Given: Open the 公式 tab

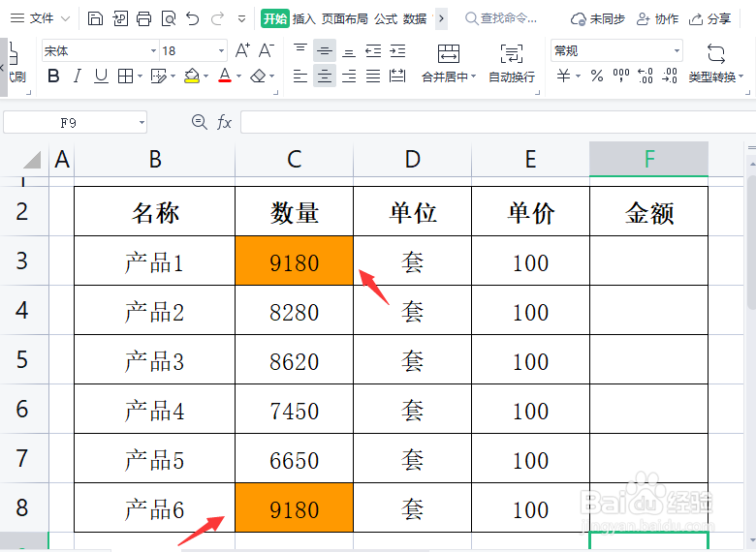Looking at the screenshot, I should [x=386, y=18].
